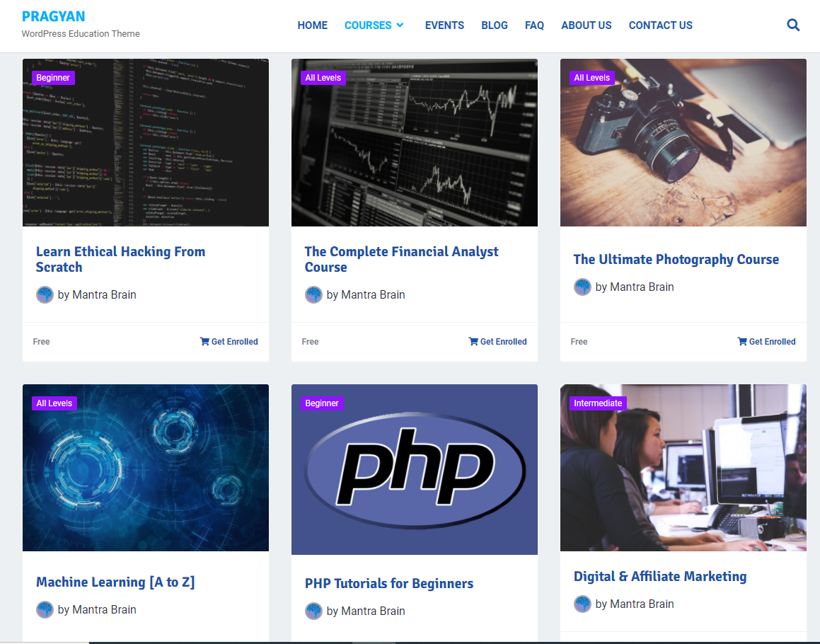This screenshot has height=644, width=820.
Task: Open the Blog menu link
Action: pyautogui.click(x=495, y=25)
